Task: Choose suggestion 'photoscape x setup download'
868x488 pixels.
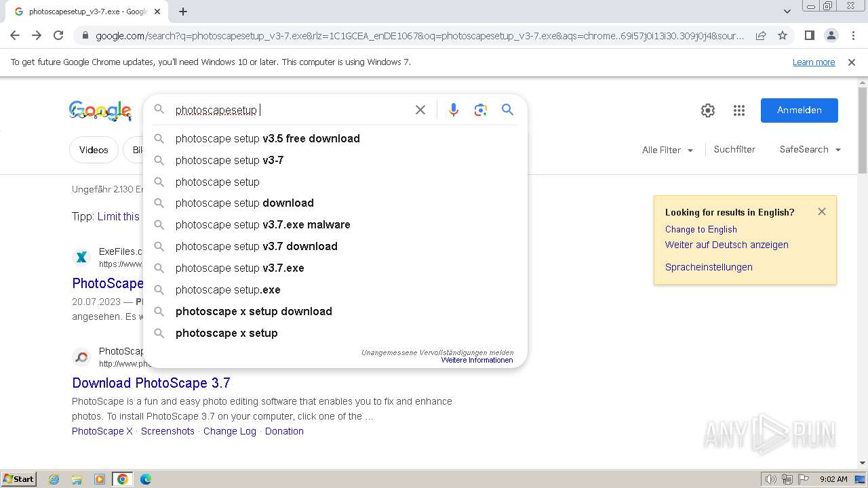Action: tap(335, 311)
